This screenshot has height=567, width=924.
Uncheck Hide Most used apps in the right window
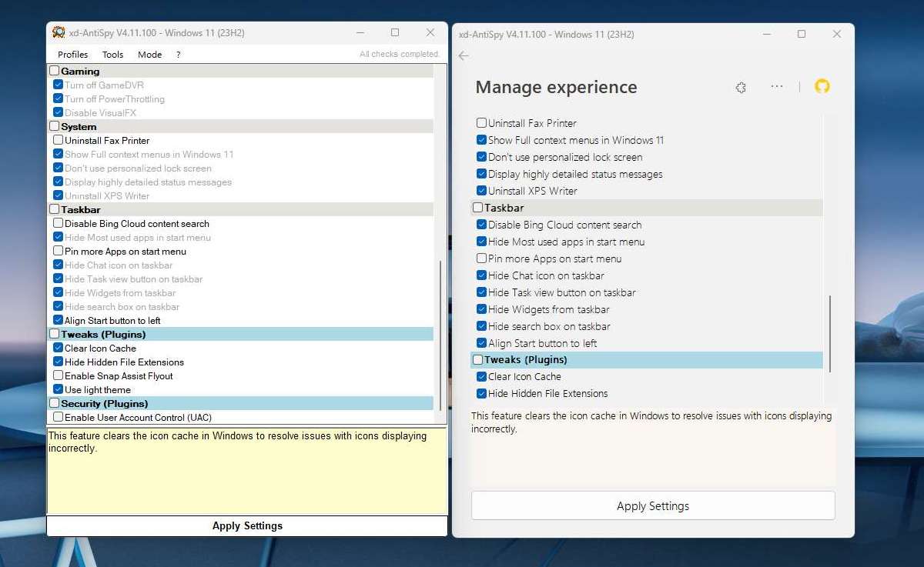point(481,242)
